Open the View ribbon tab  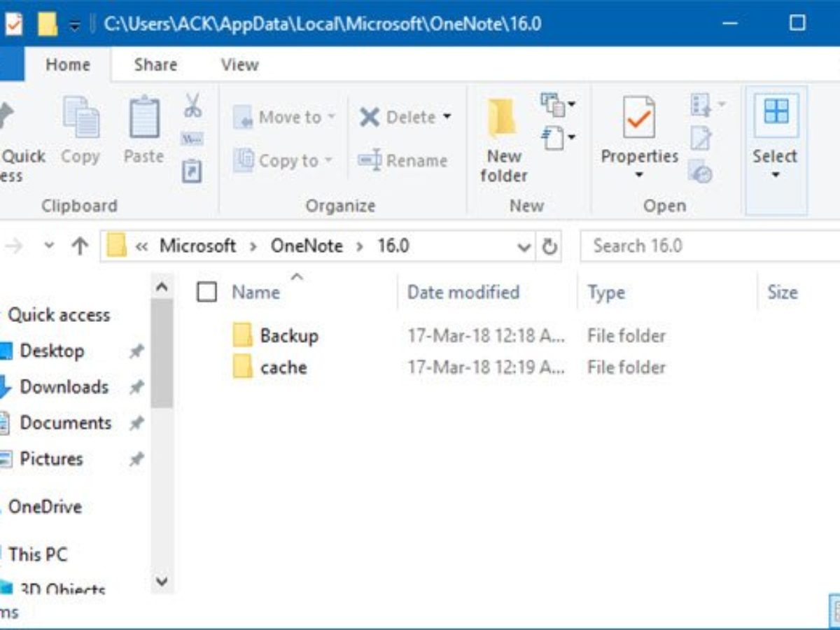click(x=239, y=65)
